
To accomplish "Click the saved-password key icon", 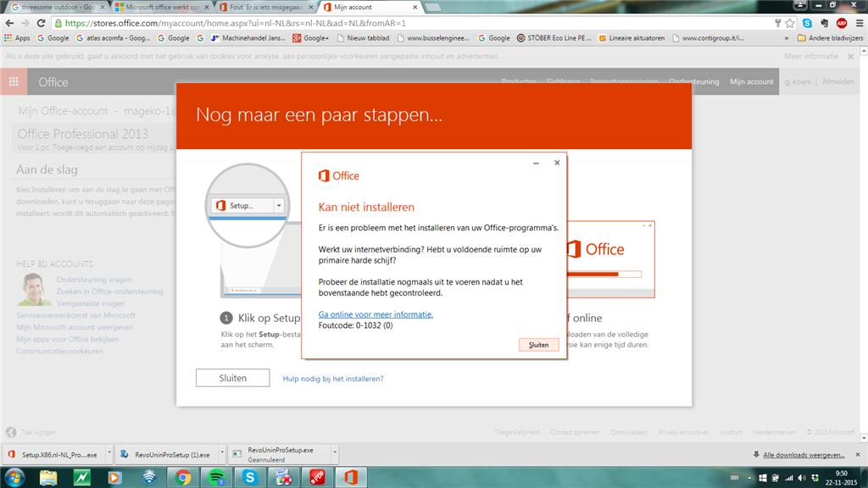I will (778, 23).
